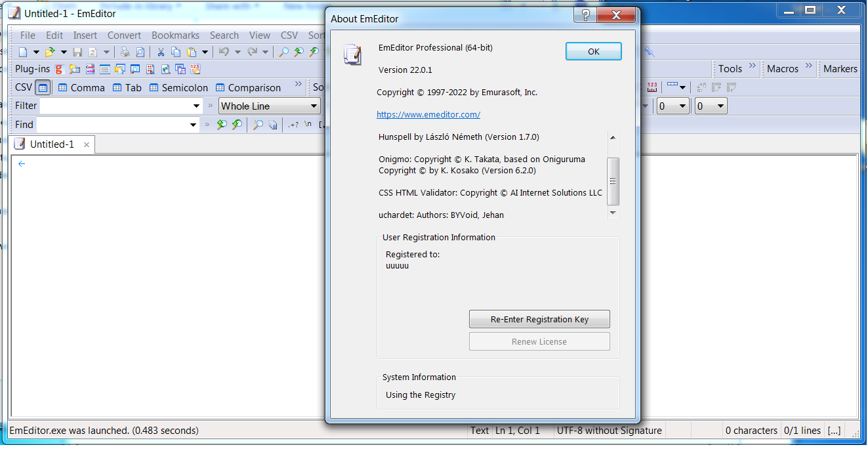This screenshot has width=868, height=449.
Task: Open the emeditor.com website link
Action: click(x=428, y=114)
